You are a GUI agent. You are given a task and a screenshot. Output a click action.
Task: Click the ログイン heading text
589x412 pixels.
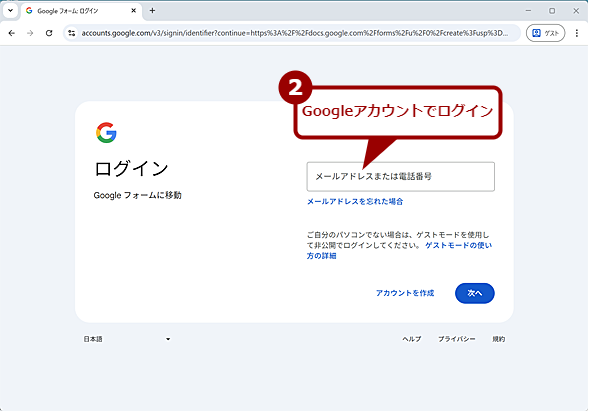[x=131, y=168]
